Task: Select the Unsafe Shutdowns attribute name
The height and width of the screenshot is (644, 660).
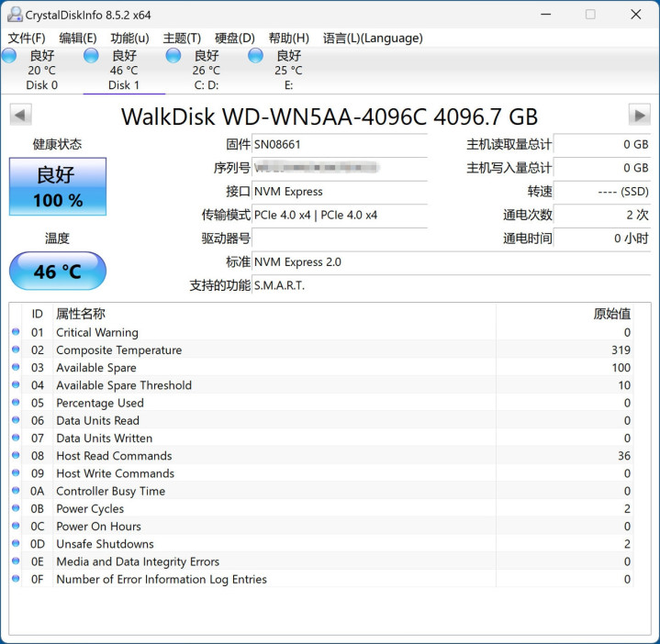Action: (x=105, y=544)
